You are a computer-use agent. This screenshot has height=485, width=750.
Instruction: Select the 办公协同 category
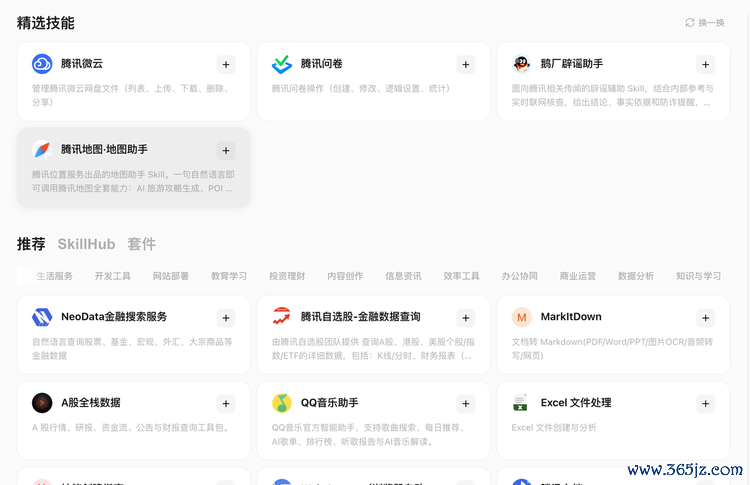(519, 276)
